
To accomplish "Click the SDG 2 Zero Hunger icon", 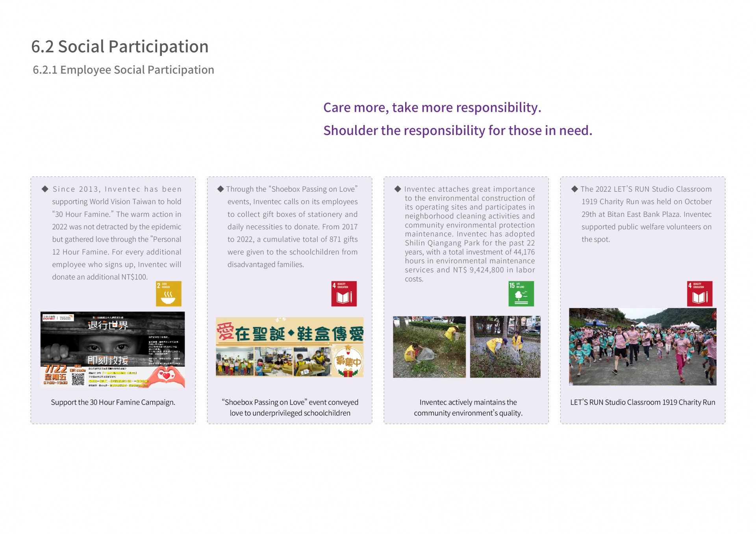I will pos(169,294).
